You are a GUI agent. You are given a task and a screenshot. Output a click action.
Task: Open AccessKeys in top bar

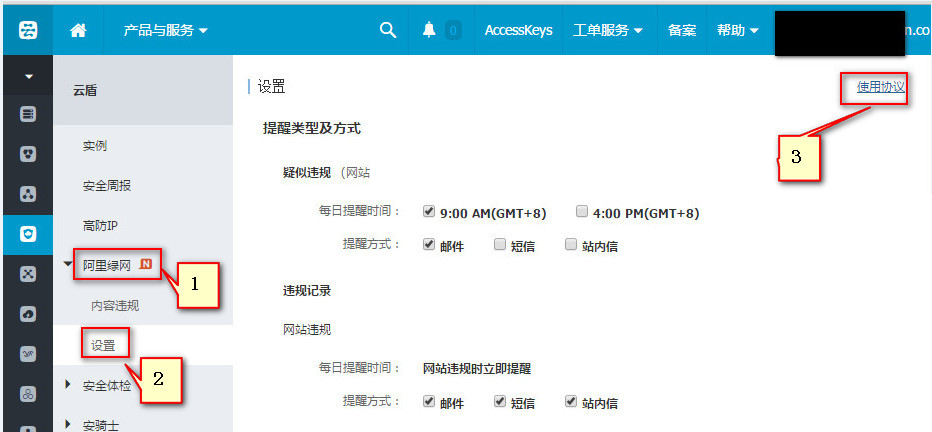pos(518,30)
